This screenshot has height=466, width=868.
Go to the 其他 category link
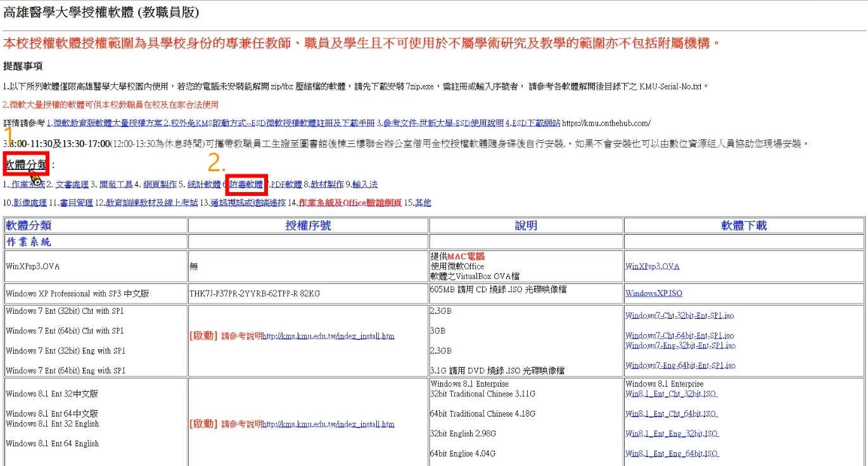pyautogui.click(x=423, y=203)
